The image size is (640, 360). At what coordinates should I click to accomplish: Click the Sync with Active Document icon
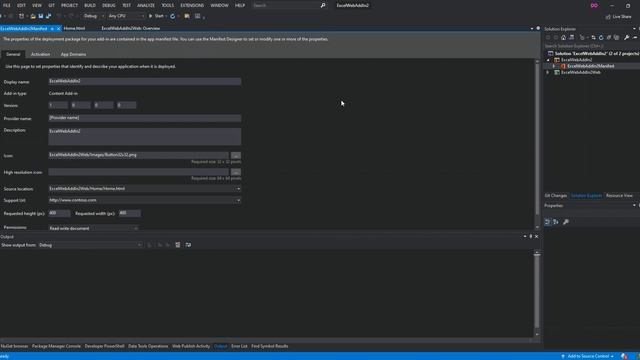[593, 37]
